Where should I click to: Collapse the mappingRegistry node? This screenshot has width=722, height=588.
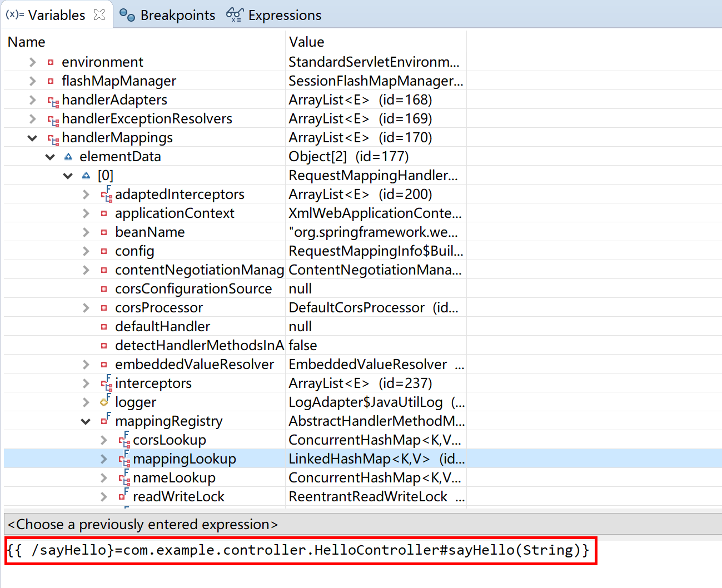click(86, 421)
